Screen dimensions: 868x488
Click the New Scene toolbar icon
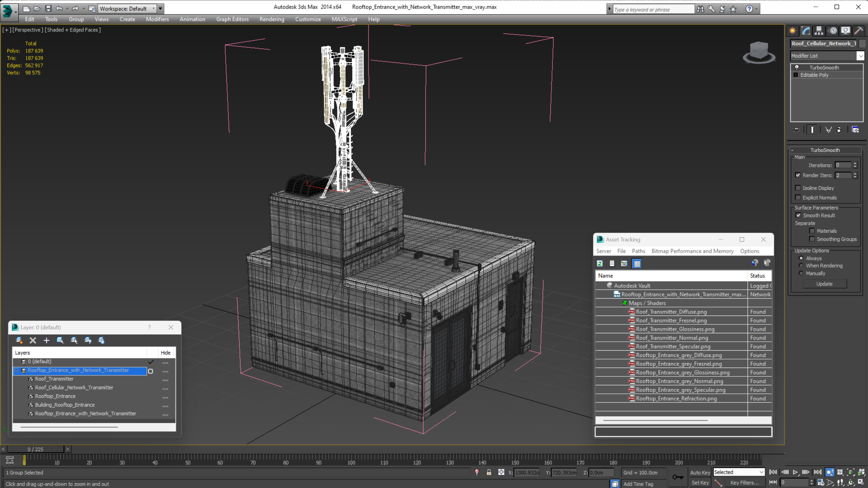26,9
